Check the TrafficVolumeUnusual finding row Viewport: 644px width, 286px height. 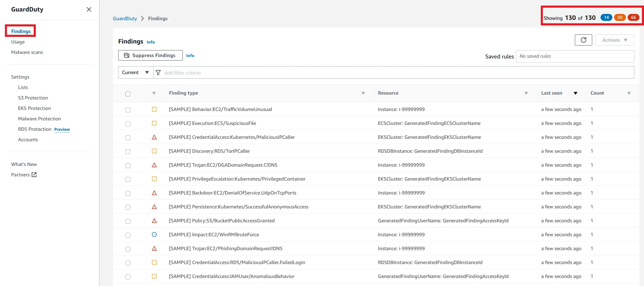click(128, 110)
